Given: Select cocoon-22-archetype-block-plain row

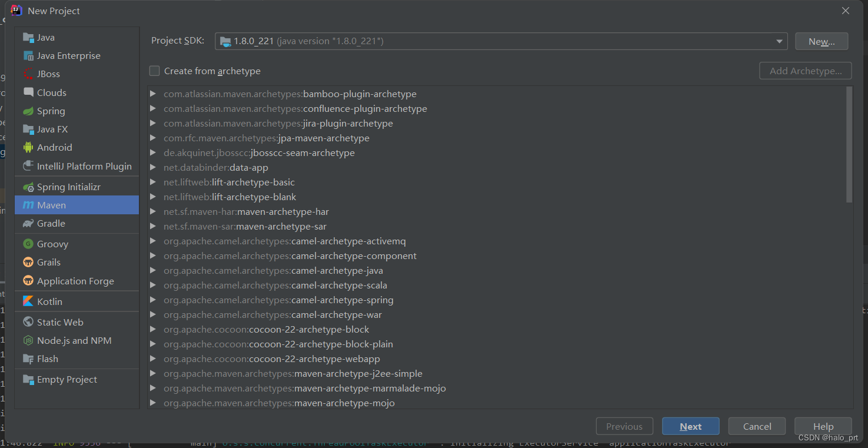Looking at the screenshot, I should click(497, 344).
